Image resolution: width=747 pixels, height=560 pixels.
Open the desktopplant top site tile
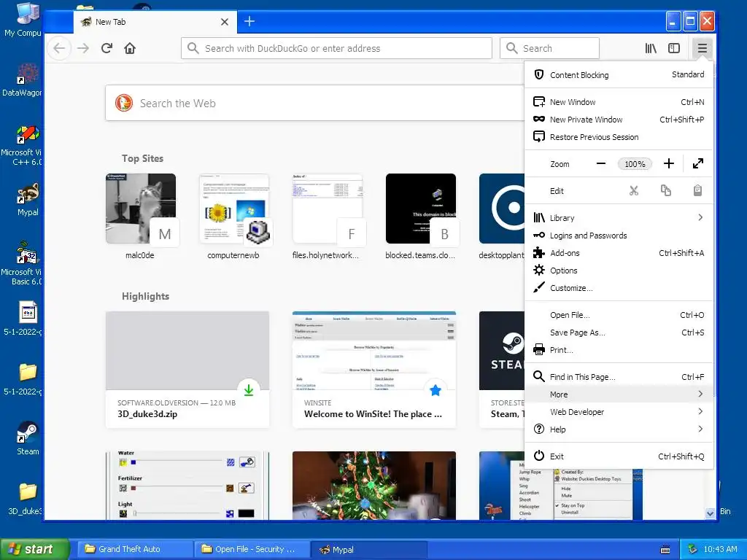502,217
